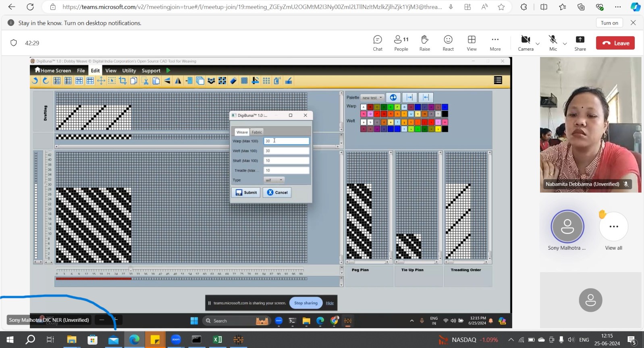Open the Teams More options menu
This screenshot has height=348, width=644.
[x=495, y=43]
